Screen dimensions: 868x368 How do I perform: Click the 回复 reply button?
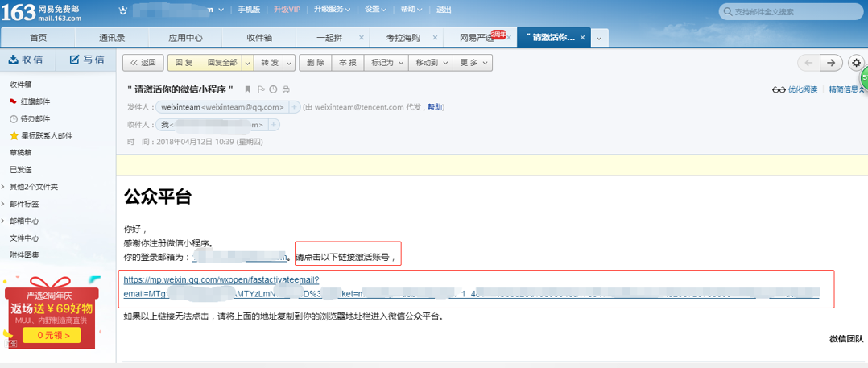[184, 63]
